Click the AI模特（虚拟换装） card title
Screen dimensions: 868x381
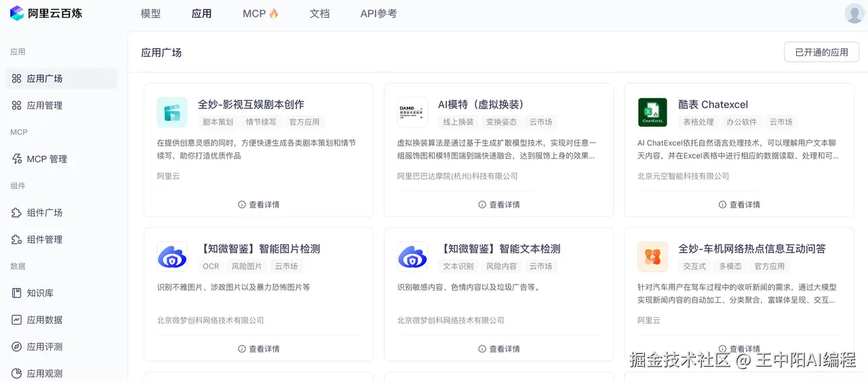pyautogui.click(x=484, y=104)
